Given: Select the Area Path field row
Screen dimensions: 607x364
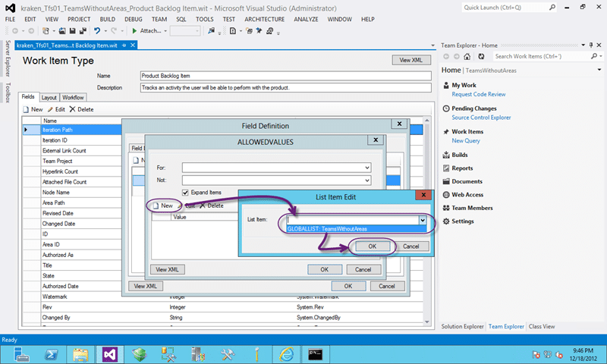Looking at the screenshot, I should click(71, 202).
